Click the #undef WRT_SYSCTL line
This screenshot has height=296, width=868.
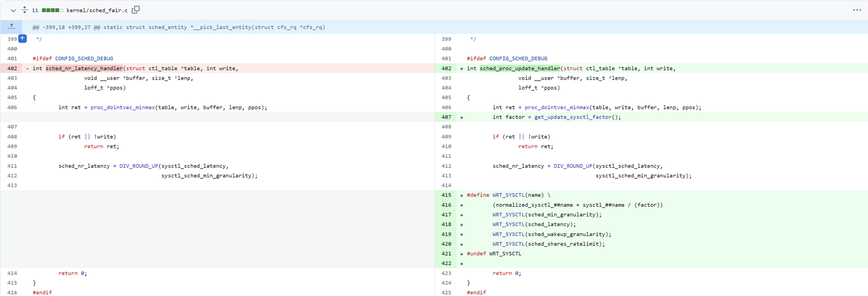point(494,254)
